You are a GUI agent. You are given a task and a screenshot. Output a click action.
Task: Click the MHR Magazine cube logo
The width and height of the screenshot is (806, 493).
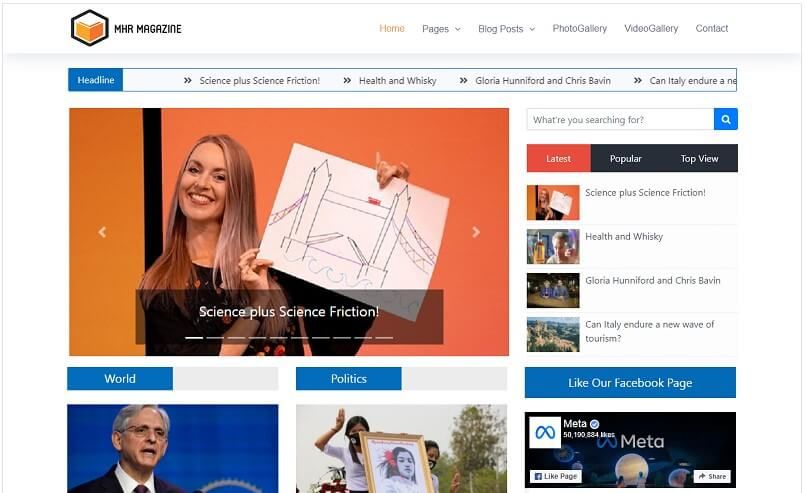coord(89,28)
